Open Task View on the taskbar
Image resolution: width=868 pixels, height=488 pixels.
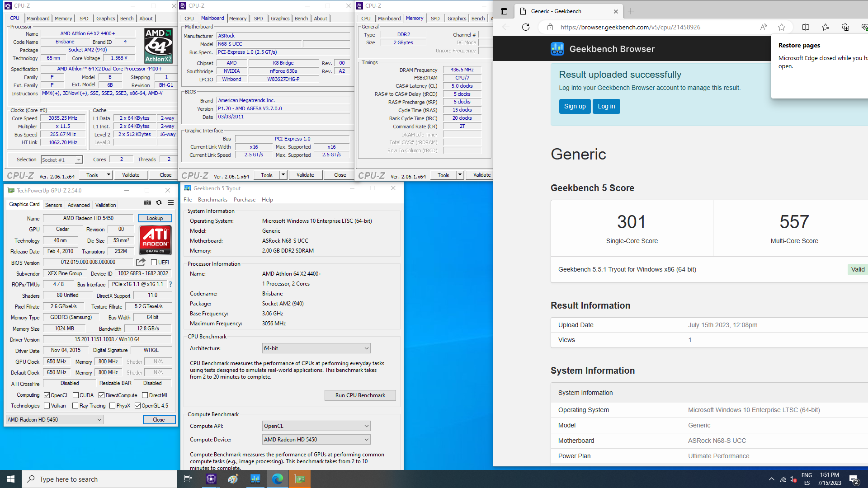(x=188, y=479)
